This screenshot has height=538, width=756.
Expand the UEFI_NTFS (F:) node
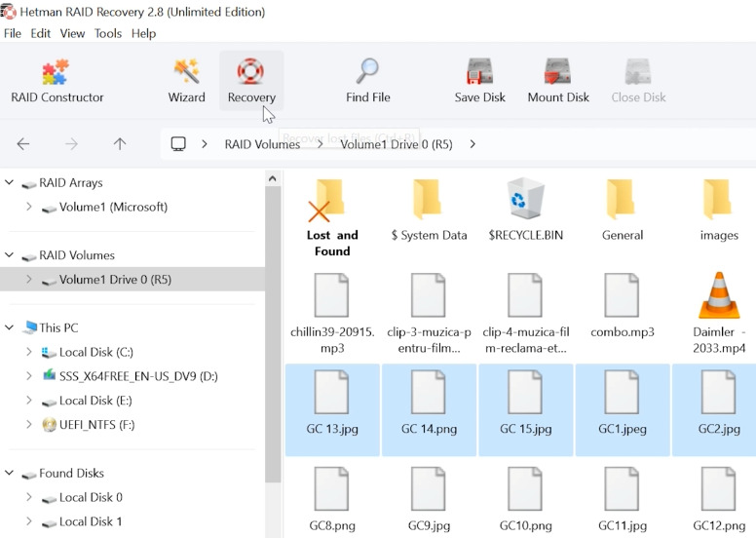tap(29, 425)
